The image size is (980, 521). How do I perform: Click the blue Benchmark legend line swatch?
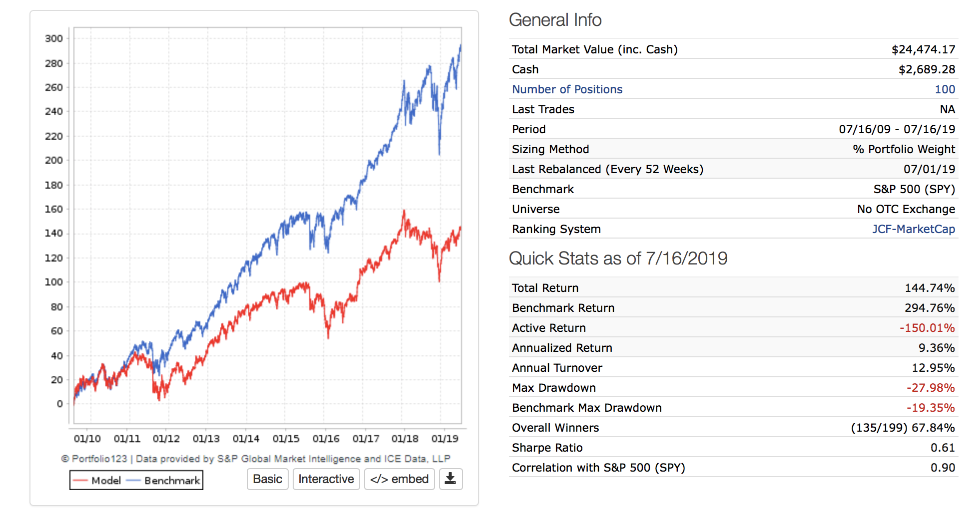[x=133, y=481]
